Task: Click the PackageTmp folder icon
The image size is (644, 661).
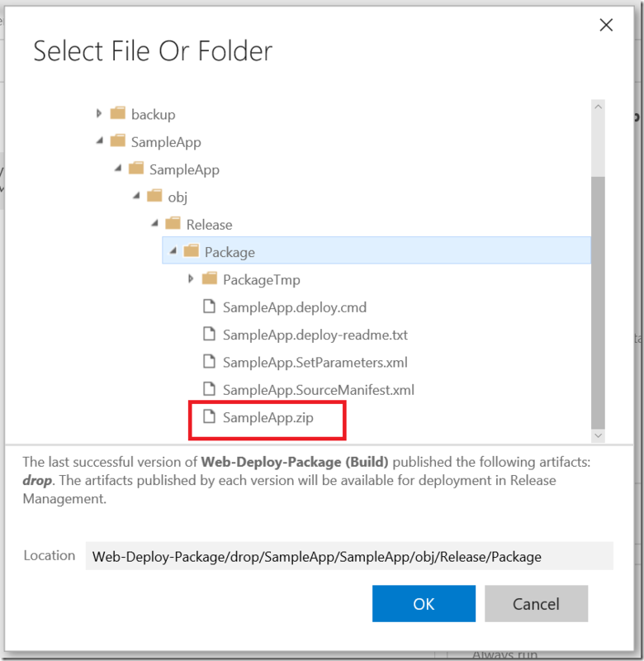Action: click(210, 278)
